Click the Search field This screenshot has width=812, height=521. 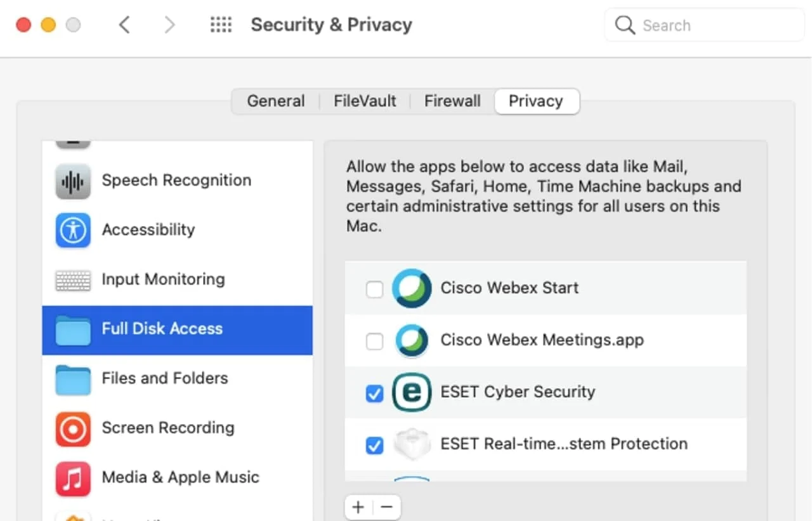click(x=704, y=25)
